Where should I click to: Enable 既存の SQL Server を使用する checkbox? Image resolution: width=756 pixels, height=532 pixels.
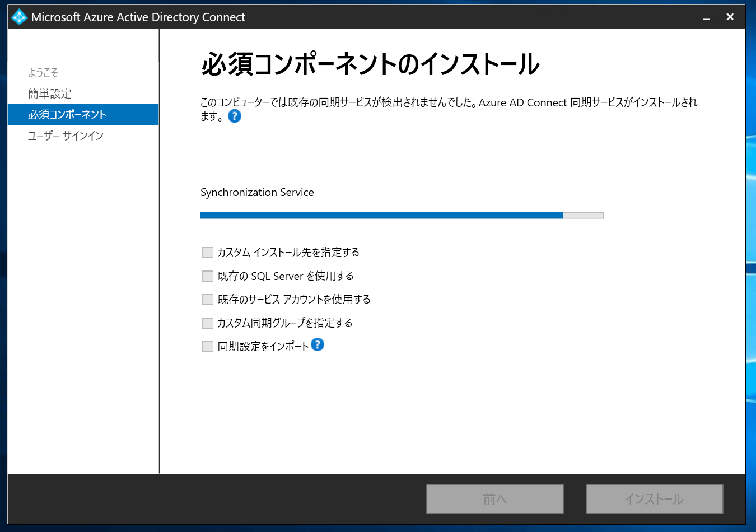(207, 276)
